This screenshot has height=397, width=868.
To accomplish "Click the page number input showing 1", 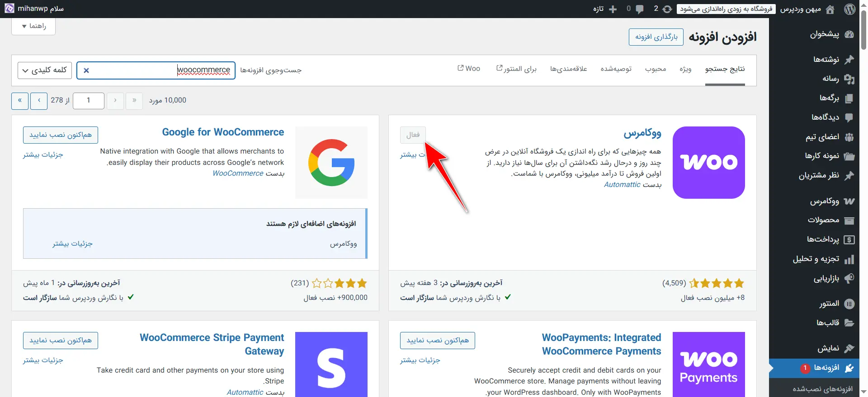I will pos(89,101).
